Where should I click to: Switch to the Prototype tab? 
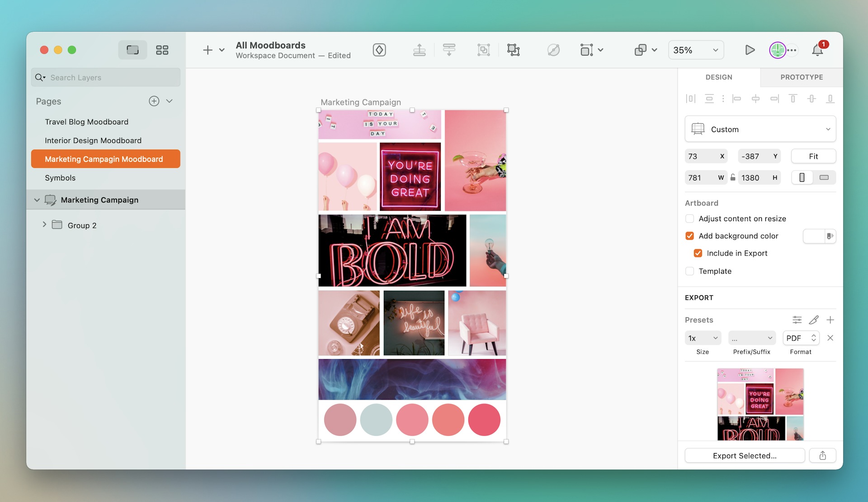801,77
